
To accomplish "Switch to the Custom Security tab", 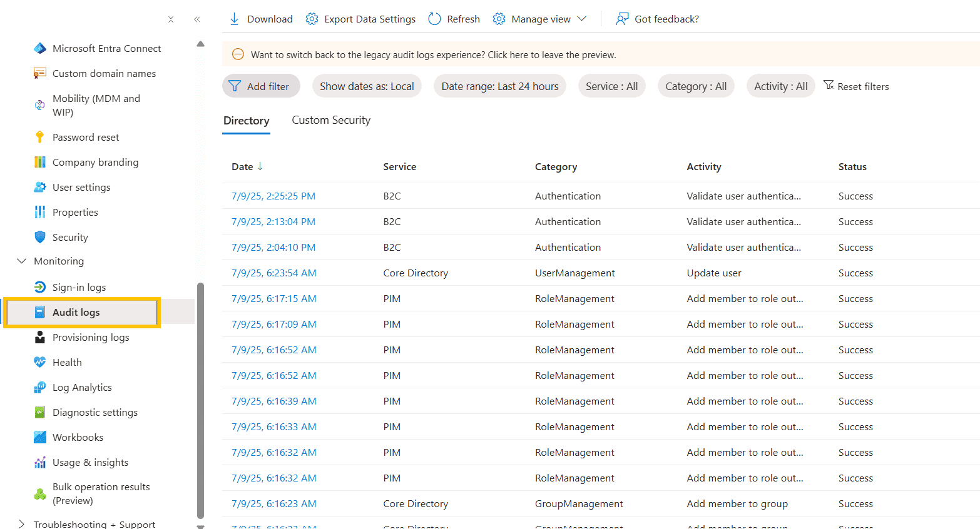I will click(x=330, y=119).
